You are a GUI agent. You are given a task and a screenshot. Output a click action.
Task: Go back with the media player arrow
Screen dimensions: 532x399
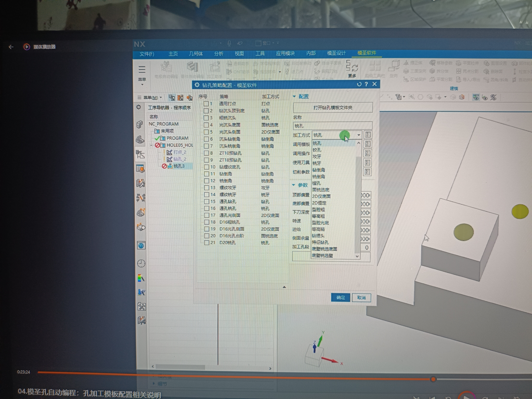coord(11,47)
